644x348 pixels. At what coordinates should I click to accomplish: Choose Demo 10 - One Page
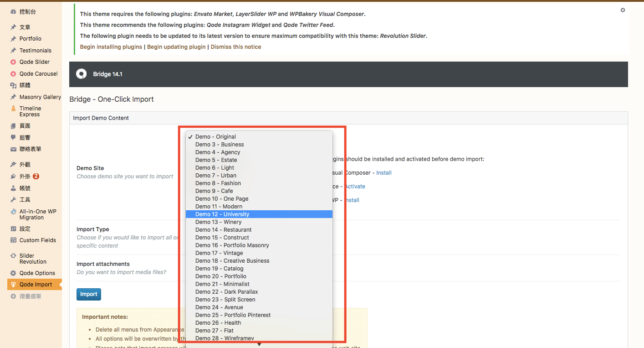(x=259, y=199)
